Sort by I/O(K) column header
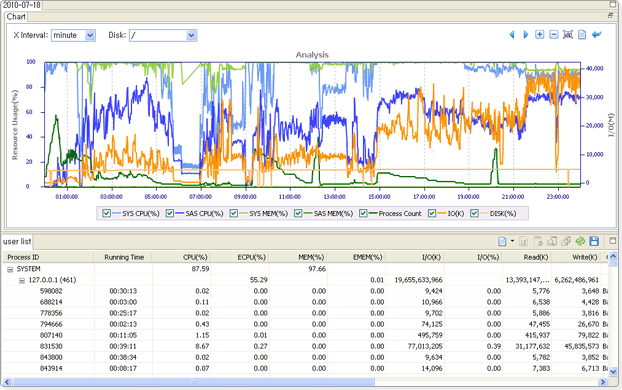Image resolution: width=622 pixels, height=390 pixels. [x=415, y=257]
